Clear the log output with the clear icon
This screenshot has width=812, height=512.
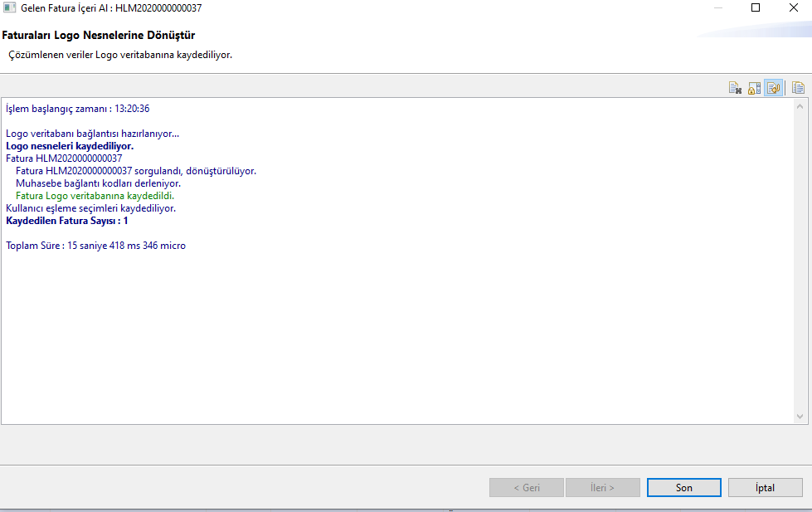pos(735,89)
